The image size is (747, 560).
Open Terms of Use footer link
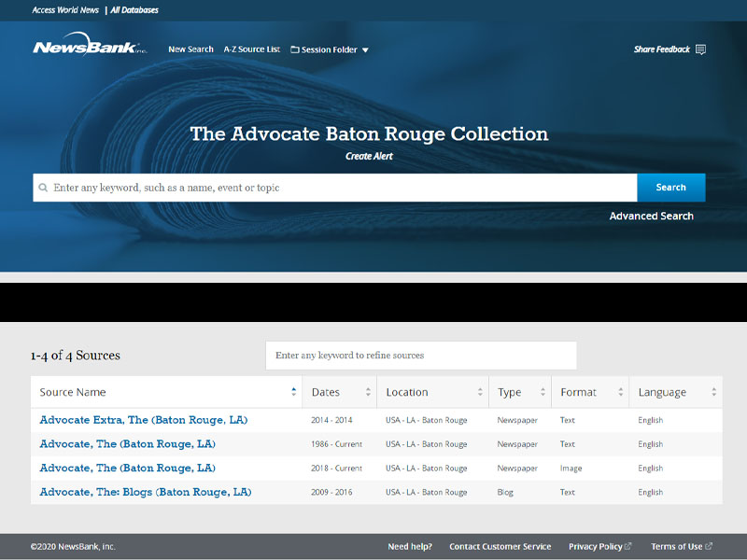pyautogui.click(x=676, y=546)
